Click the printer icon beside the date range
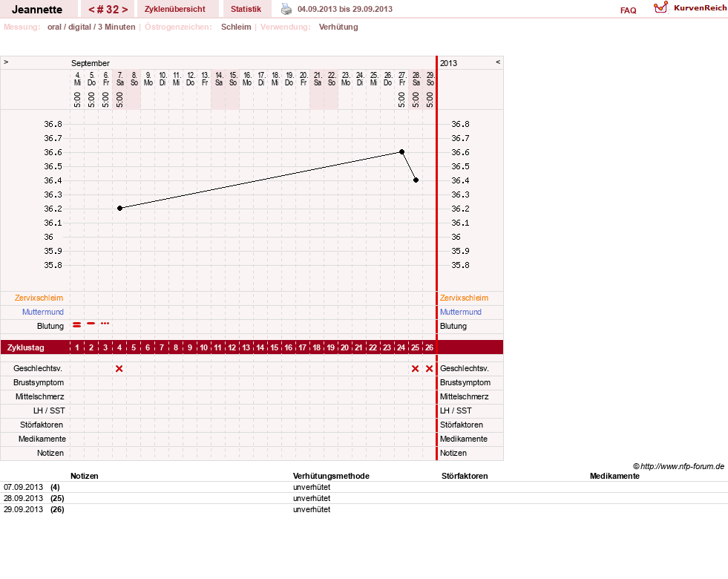The height and width of the screenshot is (579, 728). [x=286, y=9]
